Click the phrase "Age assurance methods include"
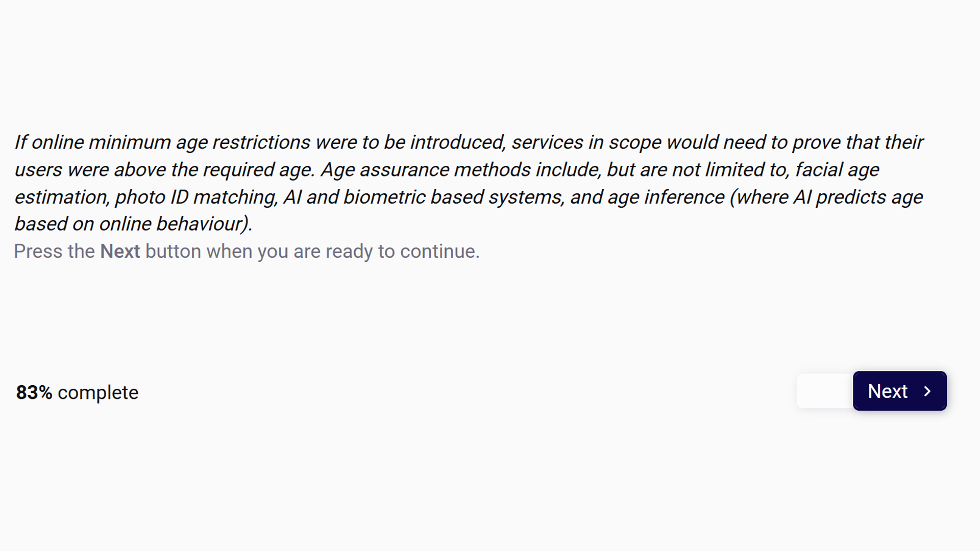This screenshot has height=551, width=980. click(x=460, y=169)
